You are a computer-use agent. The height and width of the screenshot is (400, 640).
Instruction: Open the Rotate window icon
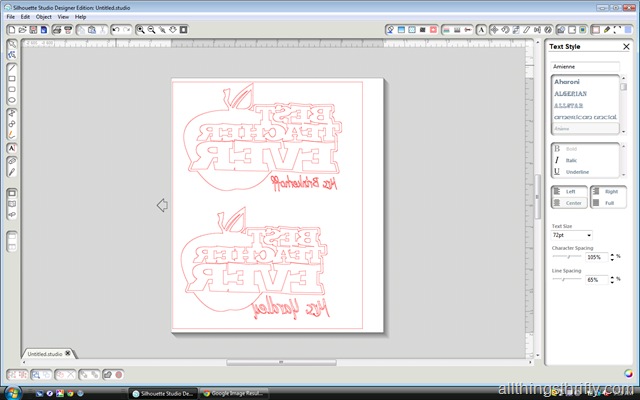[505, 30]
